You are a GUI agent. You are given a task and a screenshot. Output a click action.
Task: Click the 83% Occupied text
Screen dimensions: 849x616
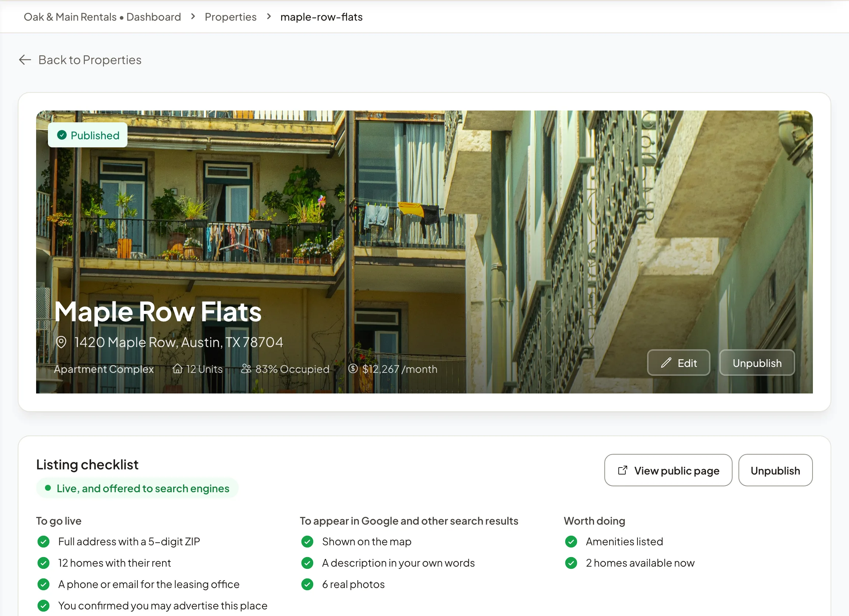point(292,369)
